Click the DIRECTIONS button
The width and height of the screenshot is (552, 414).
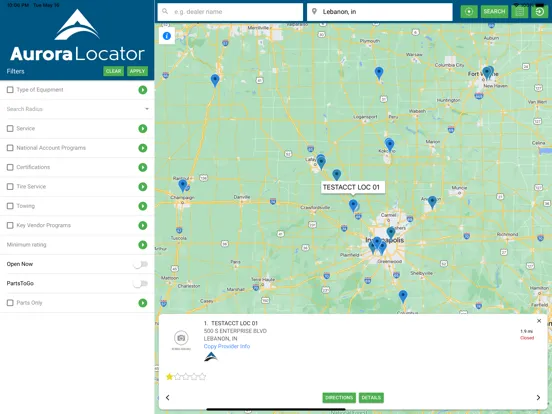pyautogui.click(x=339, y=398)
